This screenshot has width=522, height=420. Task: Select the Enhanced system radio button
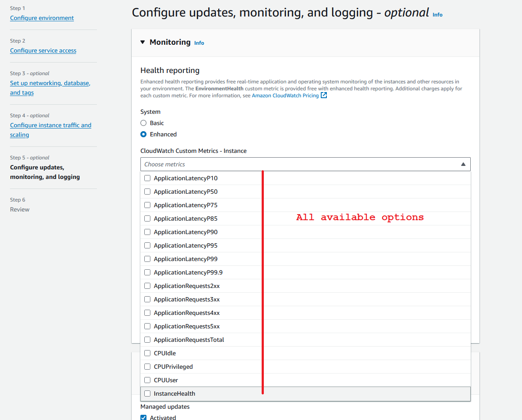(143, 134)
